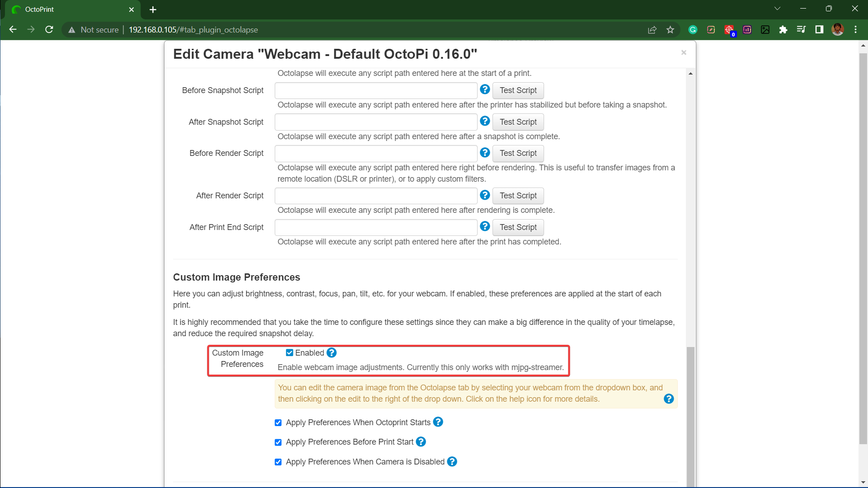
Task: Open help icon in yellow info box
Action: pos(669,399)
